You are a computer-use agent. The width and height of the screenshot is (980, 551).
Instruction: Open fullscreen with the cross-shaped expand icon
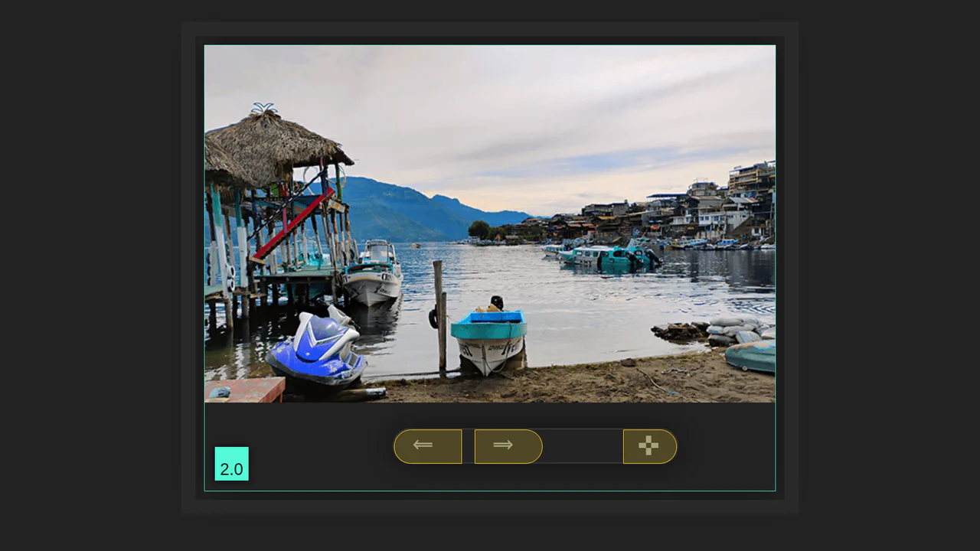click(x=650, y=446)
